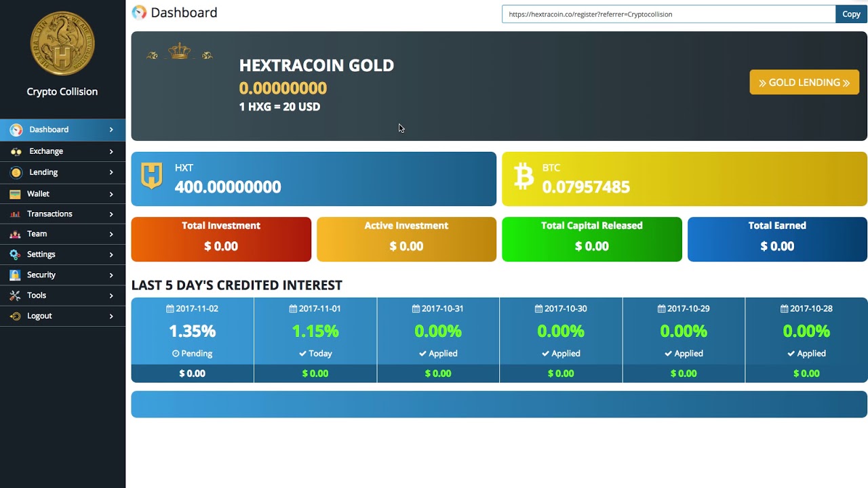Click inside the referral URL input field
Screen dimensions: 868x488
tap(669, 14)
